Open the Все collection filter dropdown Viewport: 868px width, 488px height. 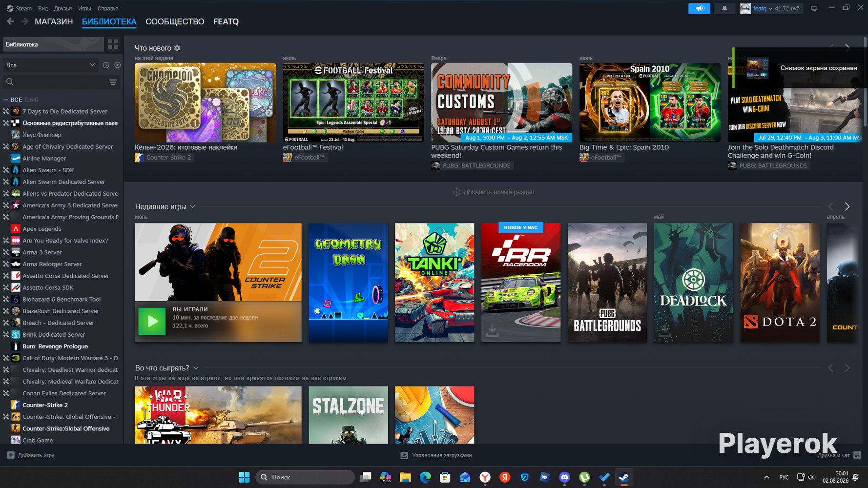pyautogui.click(x=50, y=65)
